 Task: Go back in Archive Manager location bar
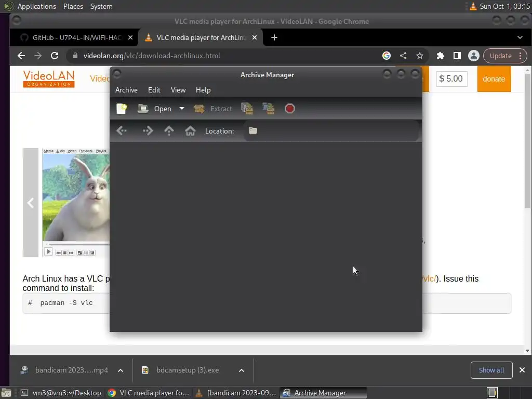pos(122,130)
